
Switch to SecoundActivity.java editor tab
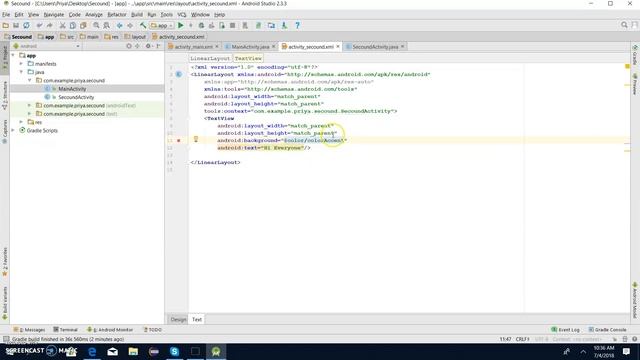(375, 47)
